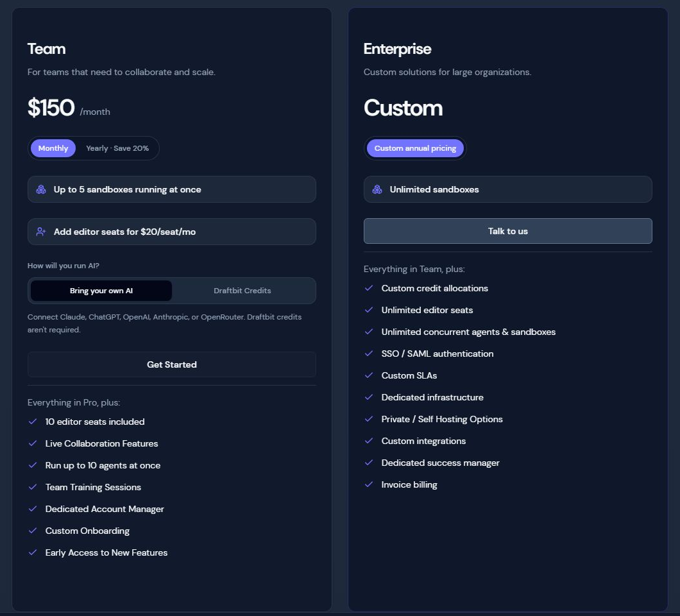Click the cubes icon next to Unlimited sandboxes

pos(377,189)
